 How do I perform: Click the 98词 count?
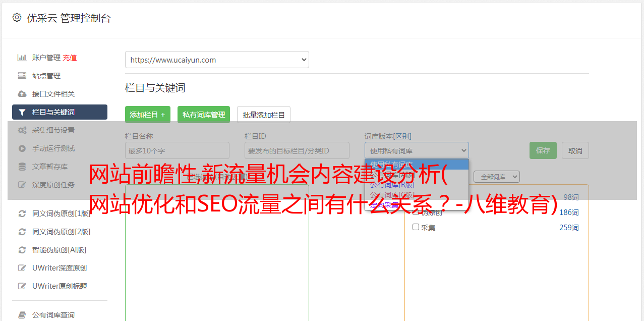571,197
